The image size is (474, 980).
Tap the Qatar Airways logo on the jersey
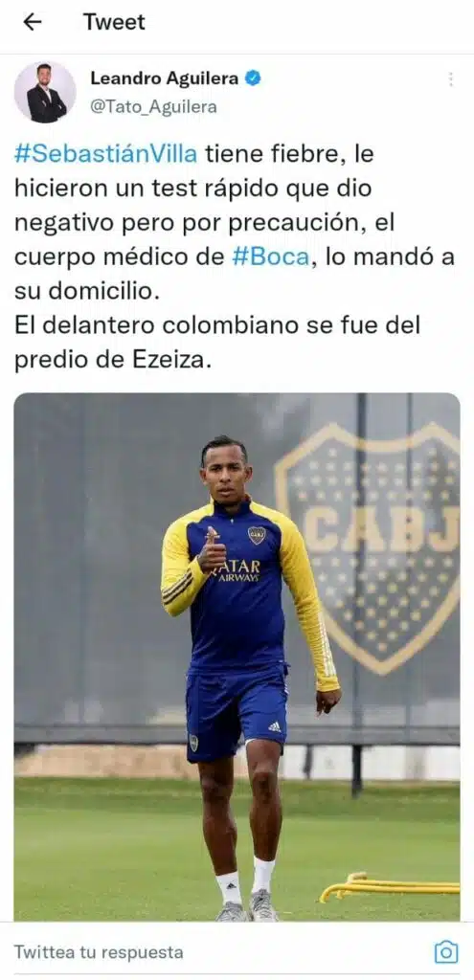click(237, 571)
